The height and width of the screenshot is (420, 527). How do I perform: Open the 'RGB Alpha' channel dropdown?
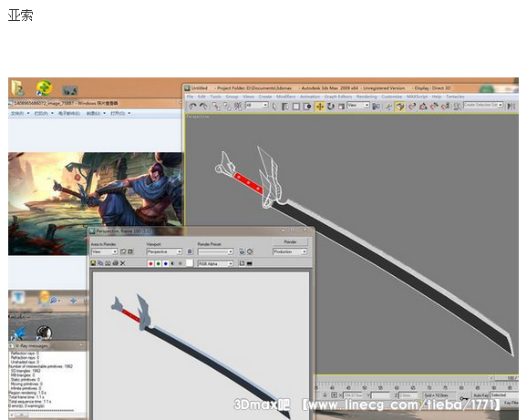tap(215, 264)
